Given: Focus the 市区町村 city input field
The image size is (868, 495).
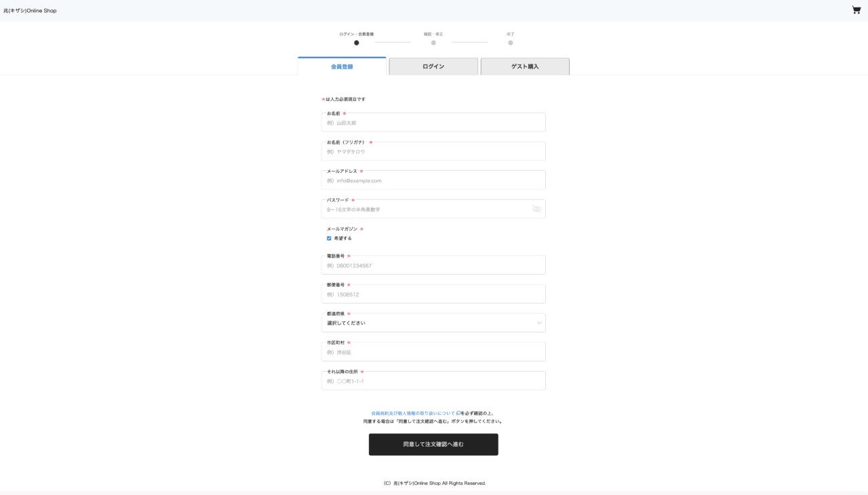Looking at the screenshot, I should [x=433, y=353].
